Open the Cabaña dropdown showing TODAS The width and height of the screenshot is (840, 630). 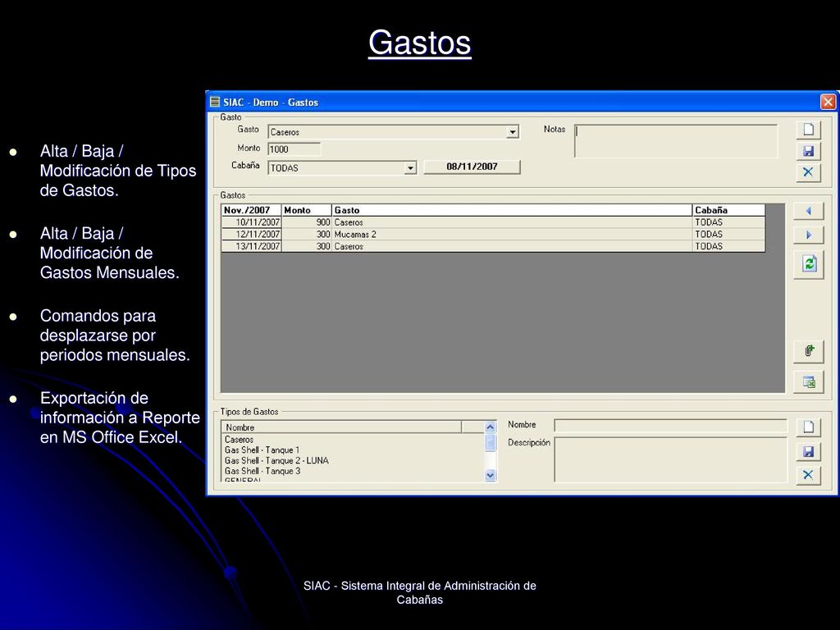tap(410, 167)
